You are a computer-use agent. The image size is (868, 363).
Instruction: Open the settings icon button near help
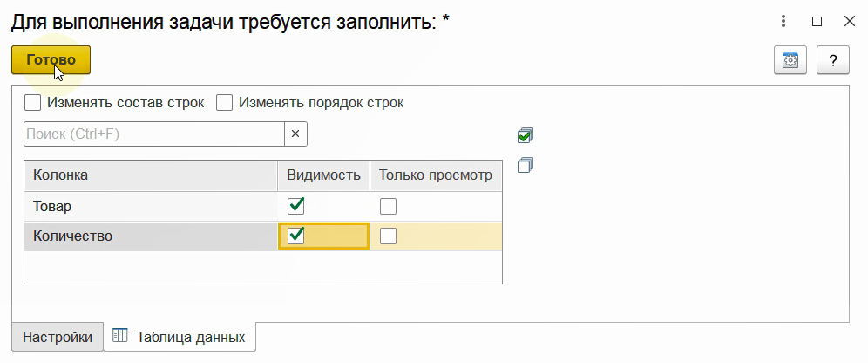(x=790, y=60)
